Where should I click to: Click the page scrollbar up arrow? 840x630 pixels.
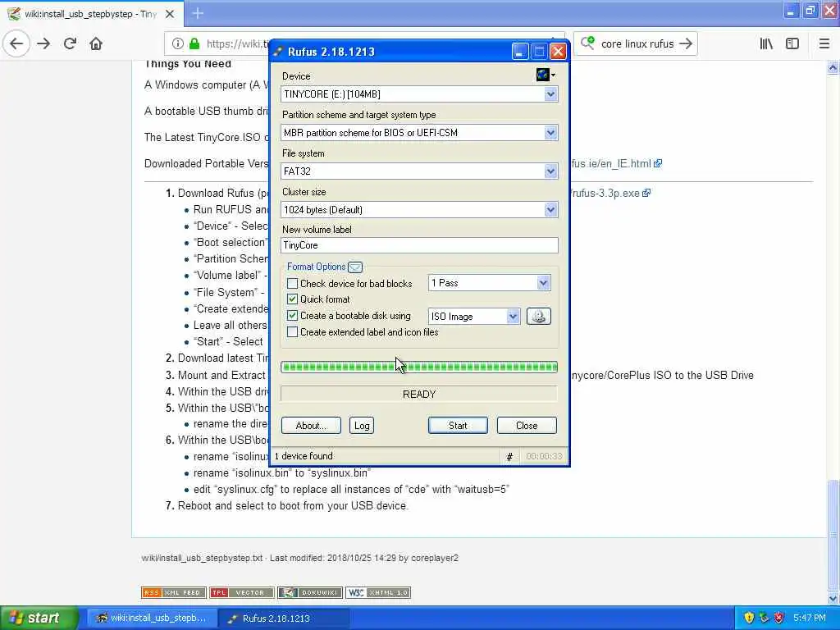pos(833,67)
